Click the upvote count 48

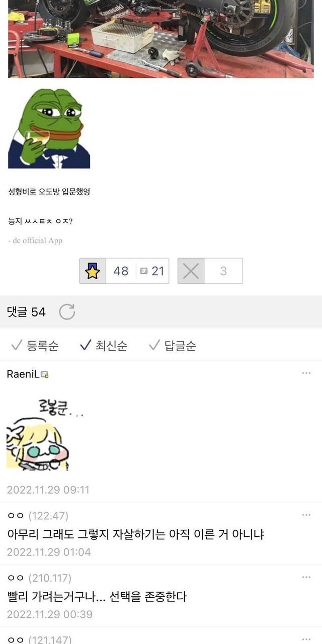pos(121,271)
